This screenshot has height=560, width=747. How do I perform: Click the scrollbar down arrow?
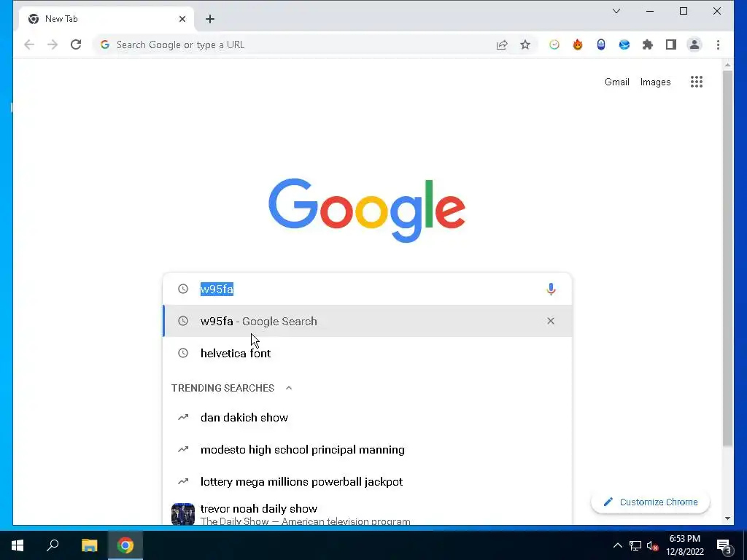[727, 518]
